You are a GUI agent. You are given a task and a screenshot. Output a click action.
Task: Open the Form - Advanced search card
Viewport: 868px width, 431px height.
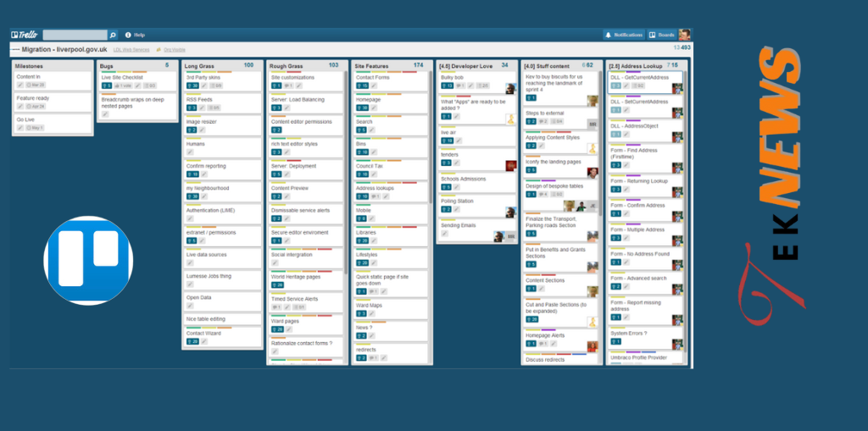(645, 282)
